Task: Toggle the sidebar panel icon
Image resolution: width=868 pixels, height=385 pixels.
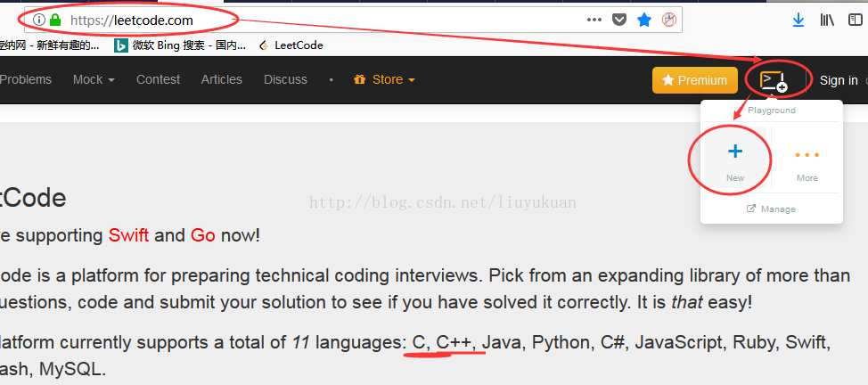Action: (x=856, y=20)
